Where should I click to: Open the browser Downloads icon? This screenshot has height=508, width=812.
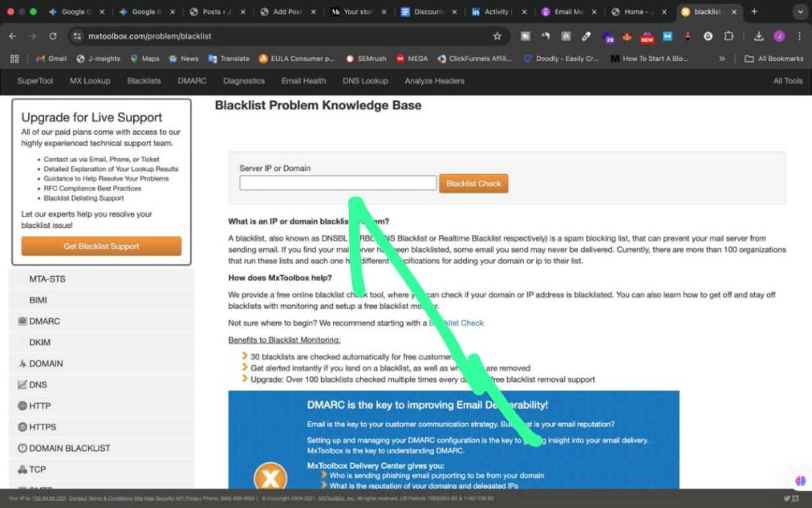pyautogui.click(x=759, y=37)
